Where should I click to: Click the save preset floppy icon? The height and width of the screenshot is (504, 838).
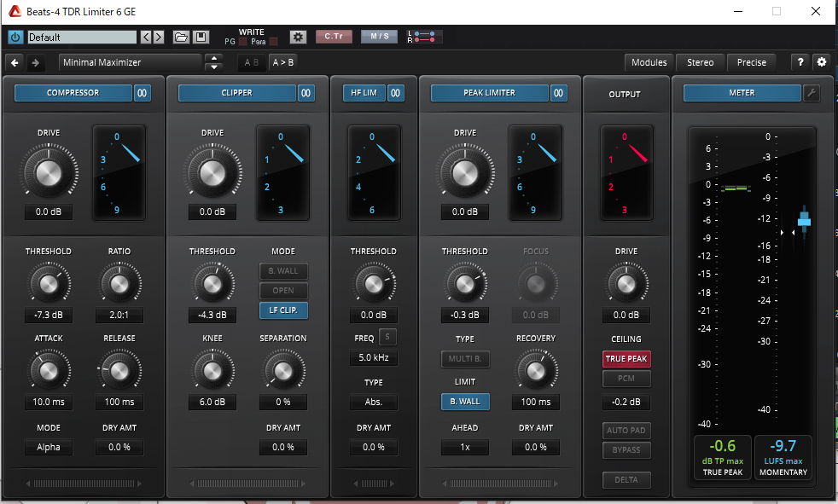tap(201, 37)
